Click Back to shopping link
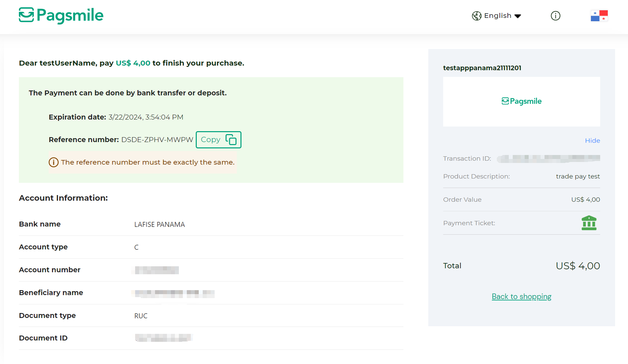 tap(521, 296)
